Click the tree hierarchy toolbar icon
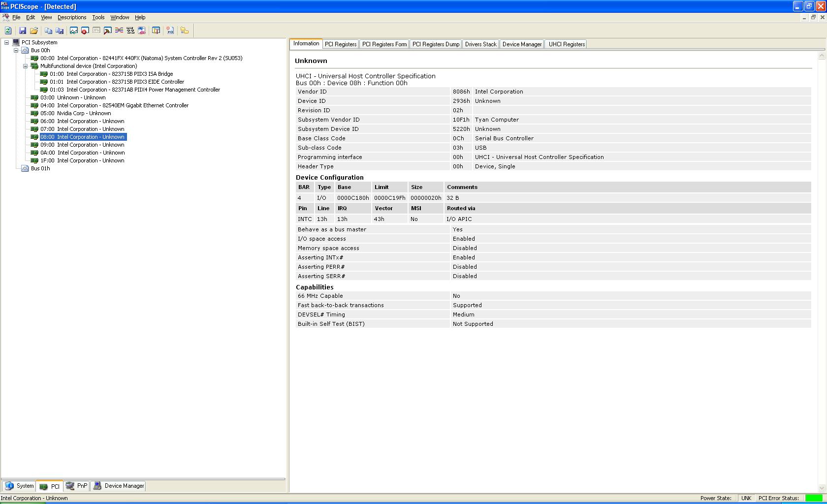Screen dimensions: 827x504 click(130, 31)
